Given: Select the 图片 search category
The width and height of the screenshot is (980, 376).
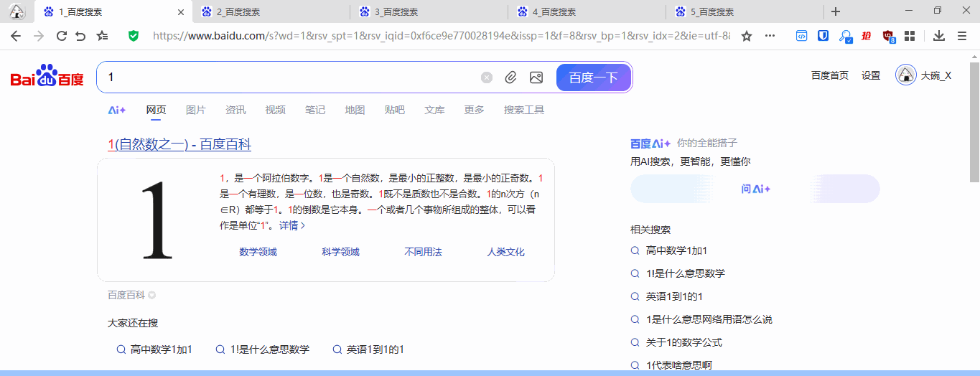Looking at the screenshot, I should [196, 110].
